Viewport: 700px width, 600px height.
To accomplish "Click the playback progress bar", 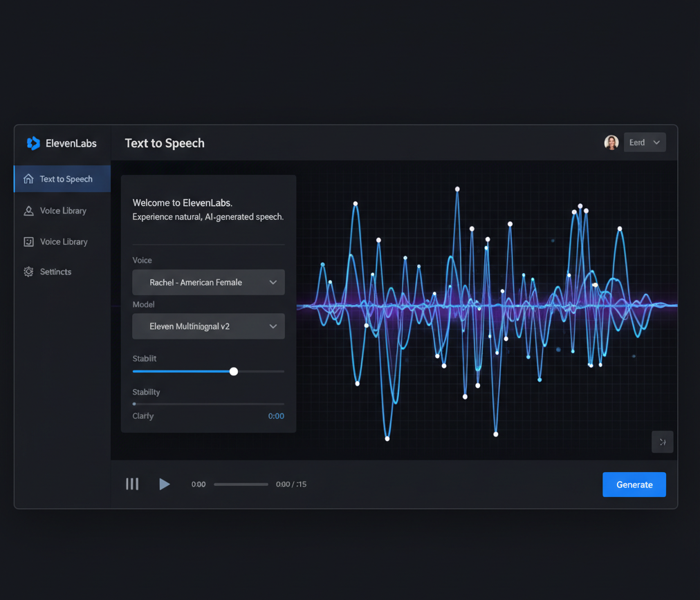I will click(241, 485).
